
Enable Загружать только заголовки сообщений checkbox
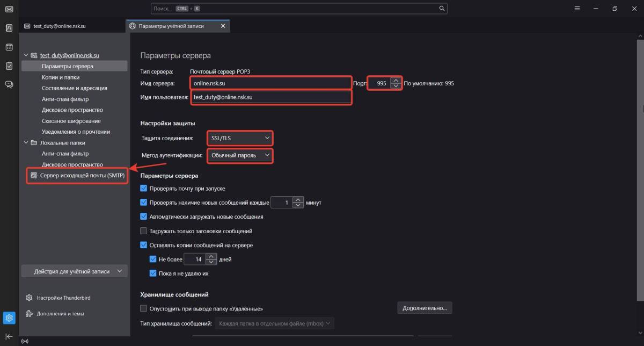[143, 231]
